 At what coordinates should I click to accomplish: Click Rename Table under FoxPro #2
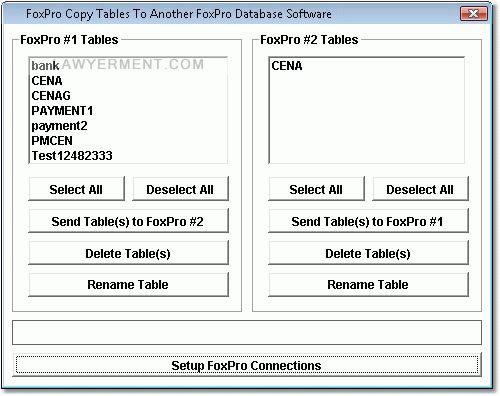[x=368, y=284]
